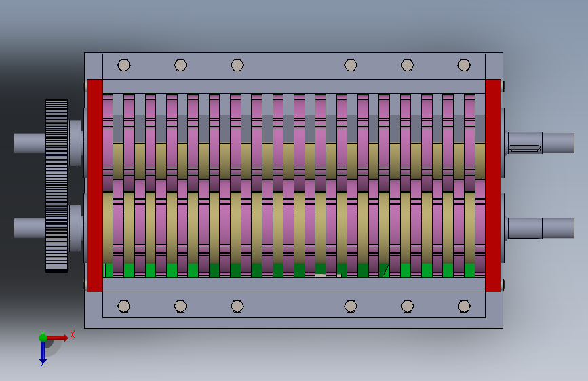Select the lower right output shaft
Viewport: 588px width, 381px height.
point(541,228)
